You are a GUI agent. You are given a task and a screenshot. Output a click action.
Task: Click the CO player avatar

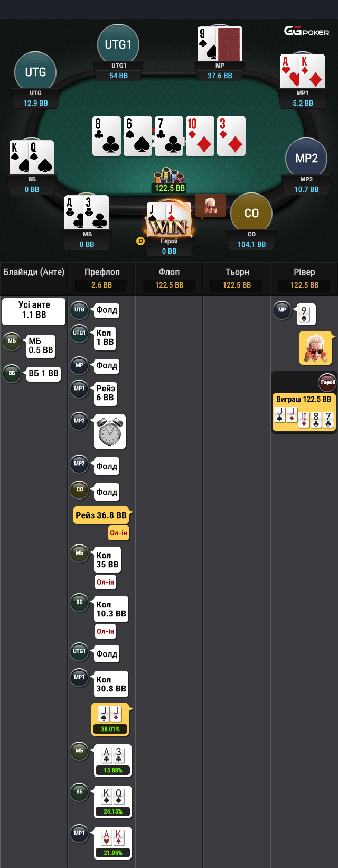point(251,213)
